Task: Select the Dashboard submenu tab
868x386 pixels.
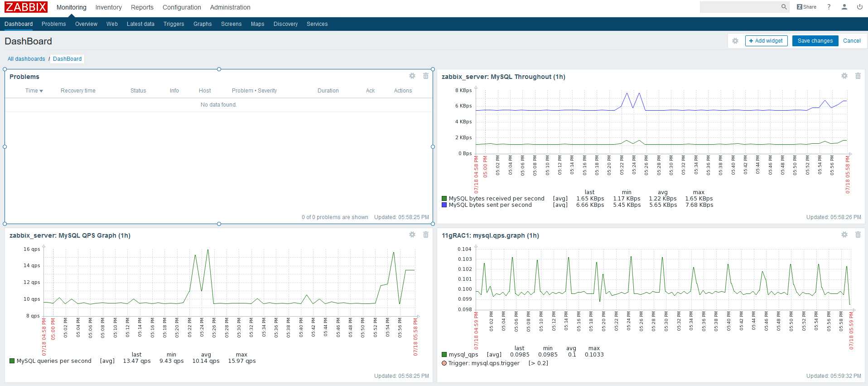Action: (x=19, y=24)
